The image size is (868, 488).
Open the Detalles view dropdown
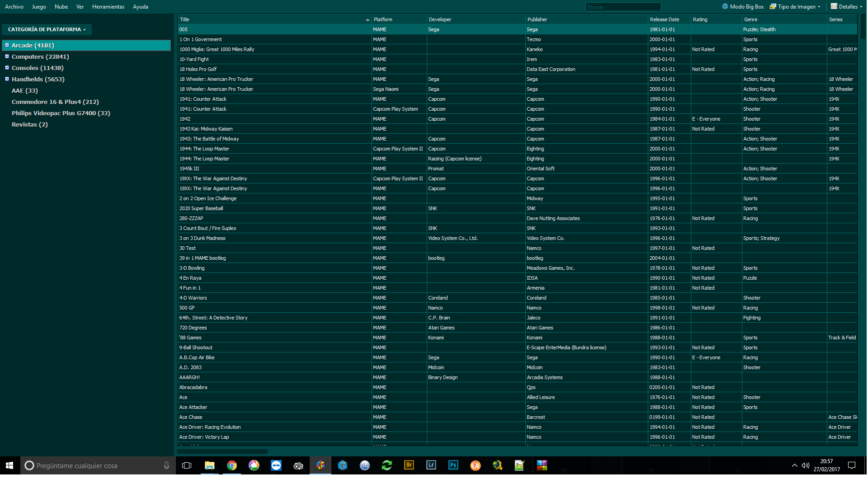click(846, 7)
